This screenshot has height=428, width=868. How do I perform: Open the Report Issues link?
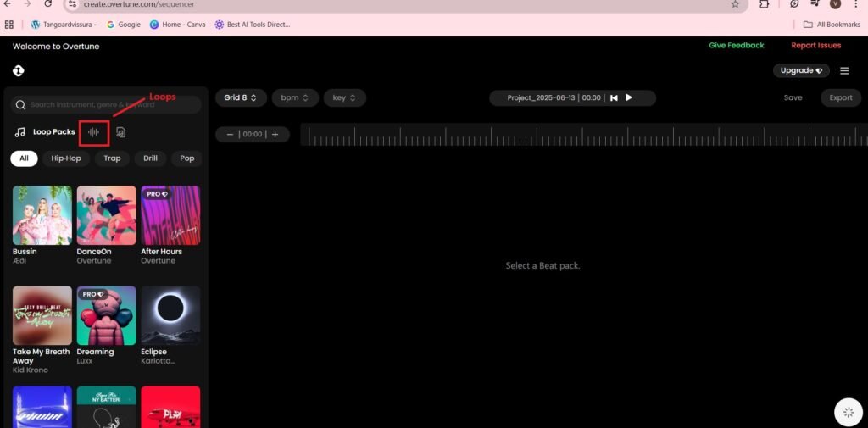pos(816,46)
